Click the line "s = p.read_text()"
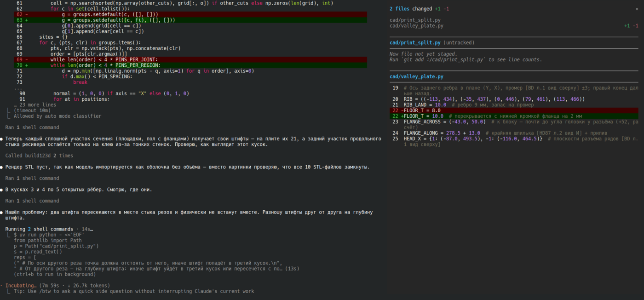The image size is (644, 300). point(38,252)
